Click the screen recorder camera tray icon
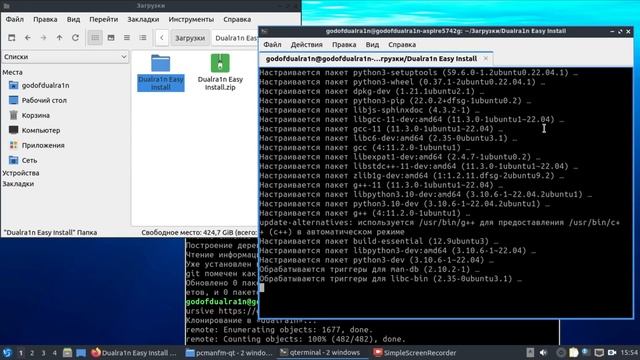The height and width of the screenshot is (360, 640). point(612,353)
